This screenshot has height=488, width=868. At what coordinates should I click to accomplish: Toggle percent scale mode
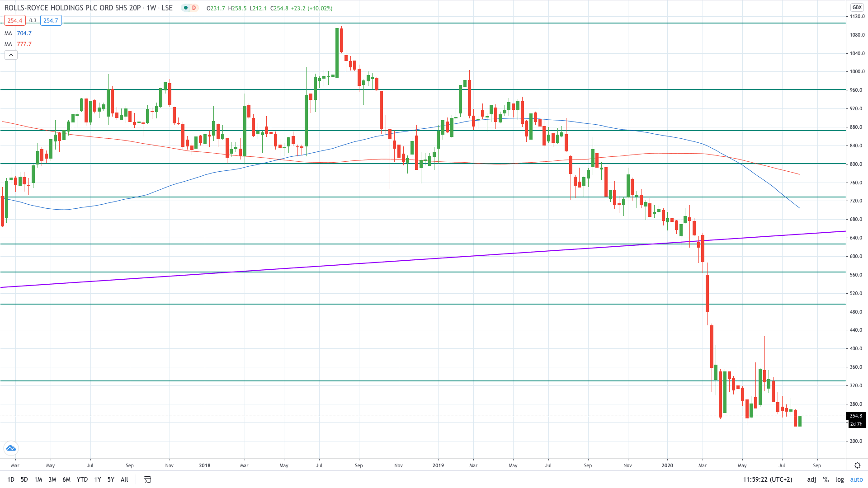(x=826, y=479)
